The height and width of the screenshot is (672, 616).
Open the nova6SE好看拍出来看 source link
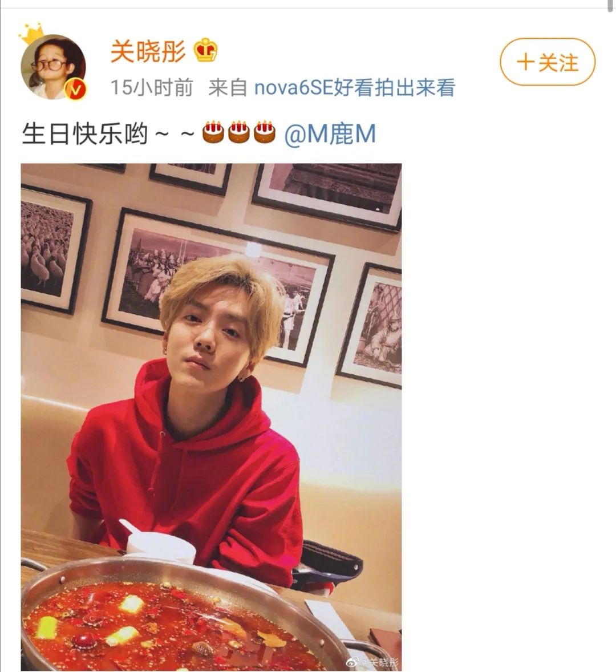[x=355, y=88]
